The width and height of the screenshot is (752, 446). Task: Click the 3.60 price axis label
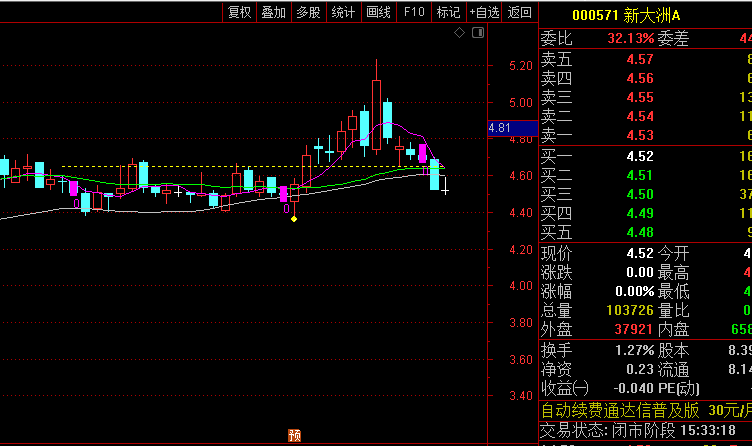(x=521, y=359)
